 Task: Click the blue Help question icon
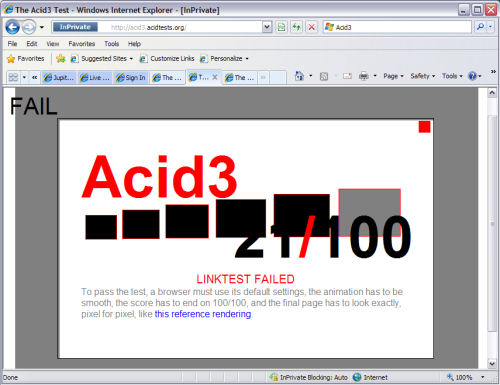pos(472,76)
